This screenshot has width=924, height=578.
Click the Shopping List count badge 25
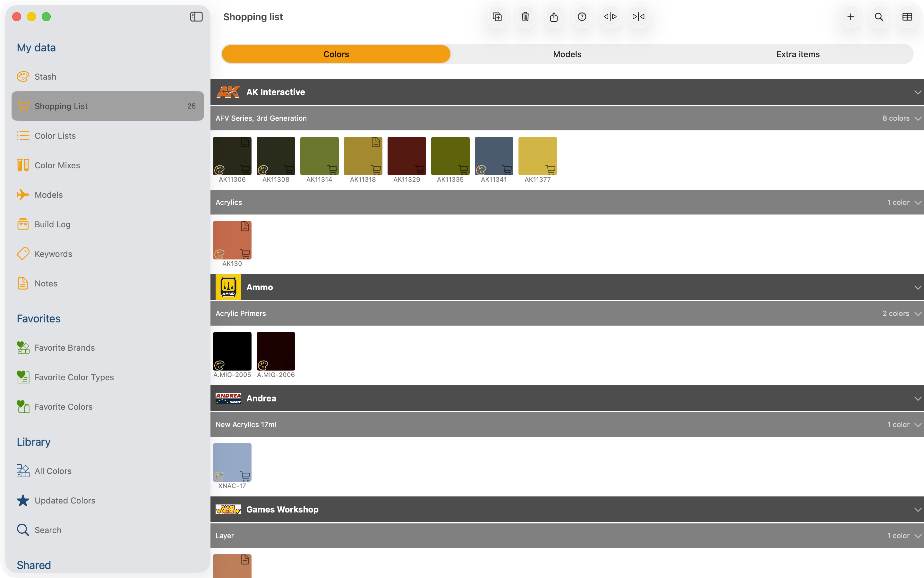(192, 106)
